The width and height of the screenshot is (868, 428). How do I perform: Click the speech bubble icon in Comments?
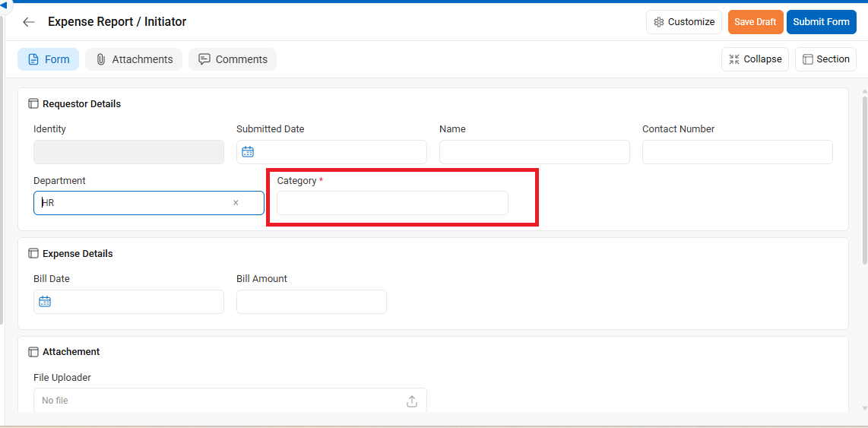[x=204, y=59]
